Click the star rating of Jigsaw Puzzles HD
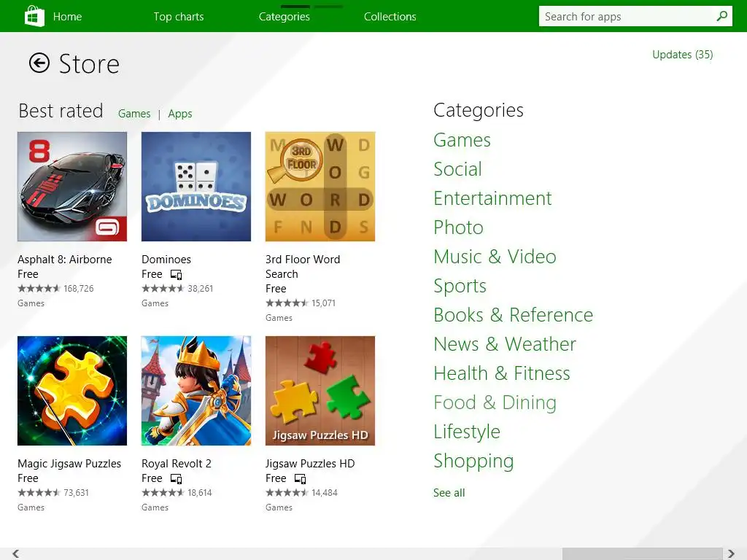This screenshot has height=560, width=747. point(287,493)
